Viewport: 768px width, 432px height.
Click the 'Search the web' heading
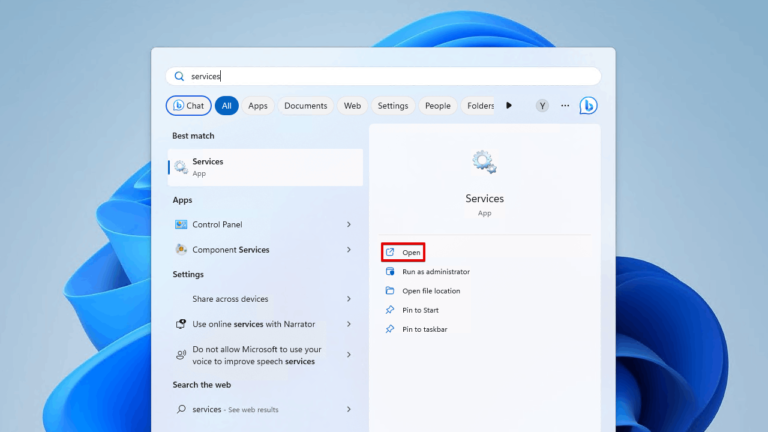coord(201,385)
